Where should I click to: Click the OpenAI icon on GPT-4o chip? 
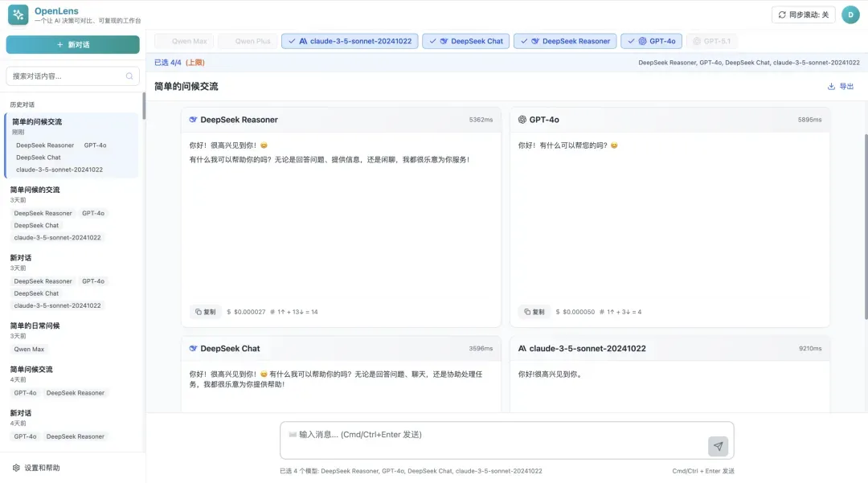coord(642,41)
